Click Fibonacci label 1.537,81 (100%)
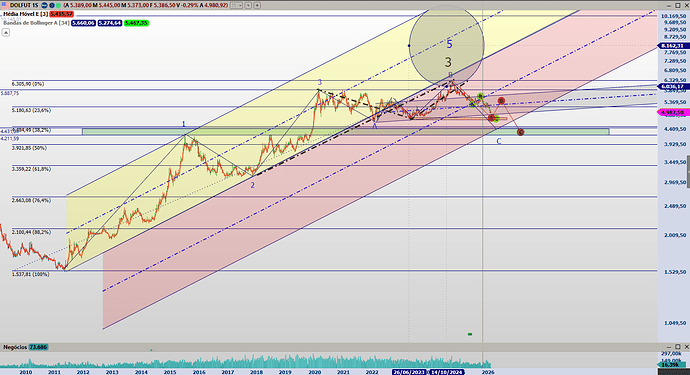Screen dimensions: 690x375 pyautogui.click(x=30, y=274)
